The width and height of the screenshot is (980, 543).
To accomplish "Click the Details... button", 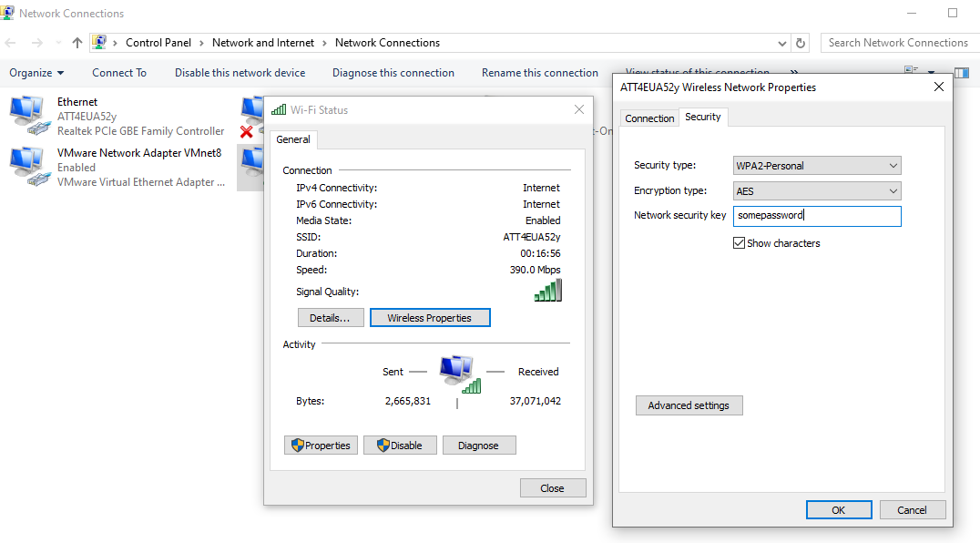I will 330,318.
